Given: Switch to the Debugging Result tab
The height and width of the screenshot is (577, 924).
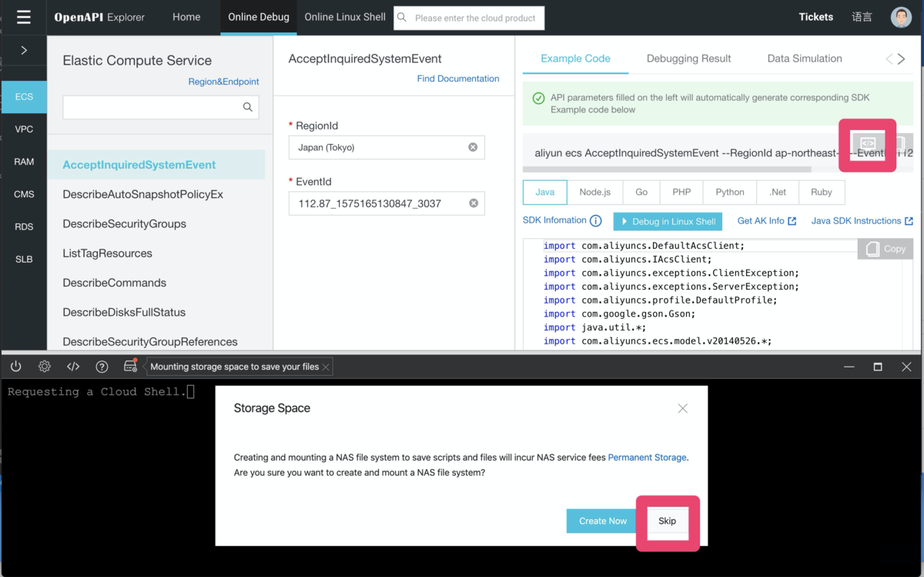Looking at the screenshot, I should [689, 59].
